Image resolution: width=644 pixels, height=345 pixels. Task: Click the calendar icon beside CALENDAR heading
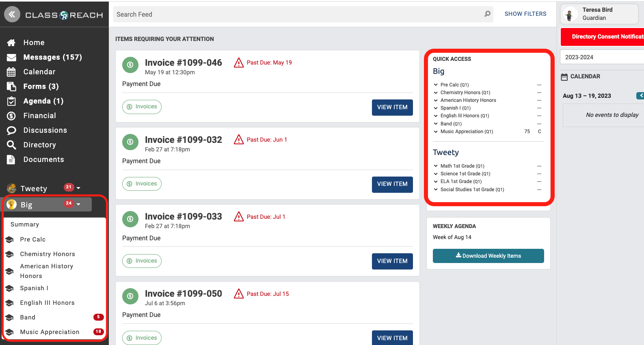click(564, 77)
